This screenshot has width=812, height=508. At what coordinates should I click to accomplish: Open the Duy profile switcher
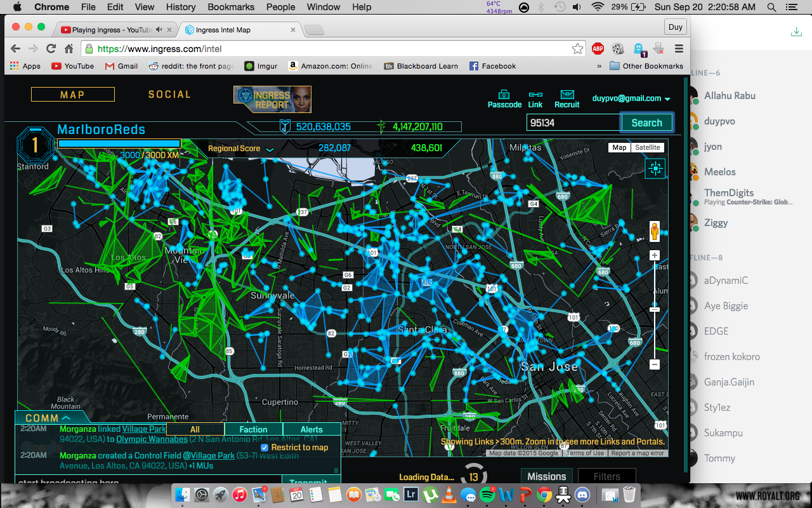(x=676, y=27)
